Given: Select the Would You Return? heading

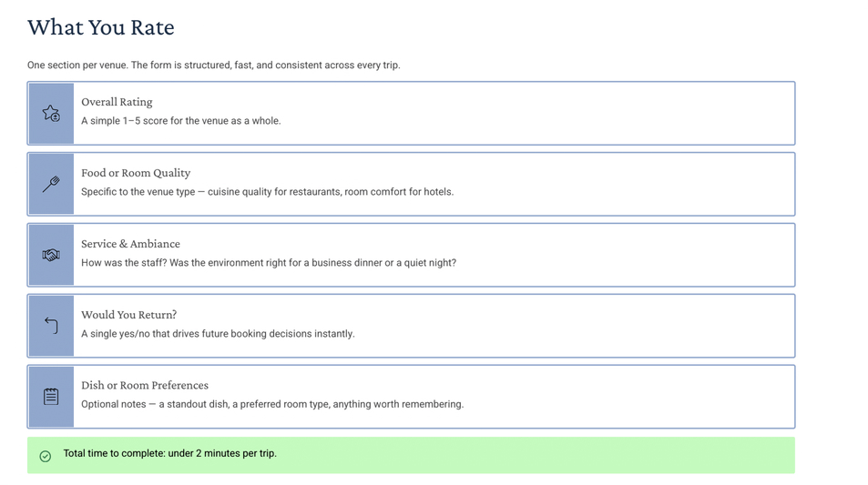Looking at the screenshot, I should tap(129, 314).
